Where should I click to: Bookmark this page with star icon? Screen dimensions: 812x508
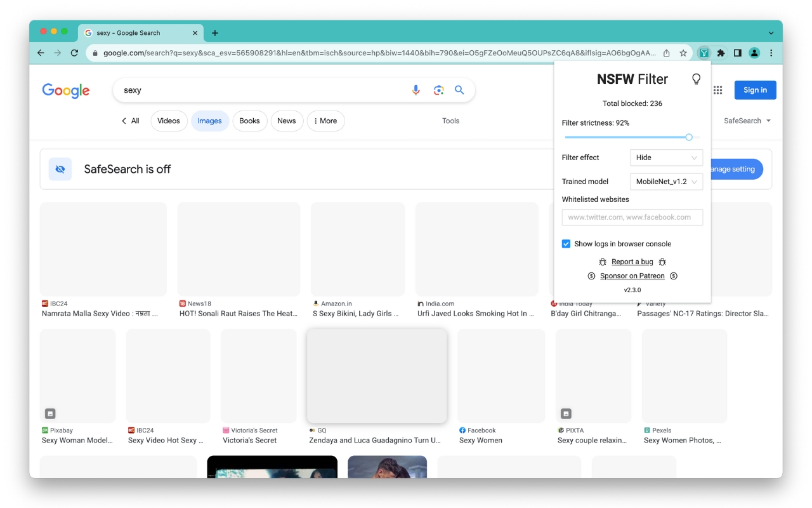tap(683, 53)
